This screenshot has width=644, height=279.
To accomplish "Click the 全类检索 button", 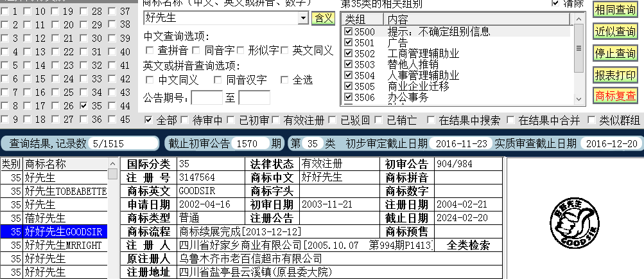I will point(468,246).
